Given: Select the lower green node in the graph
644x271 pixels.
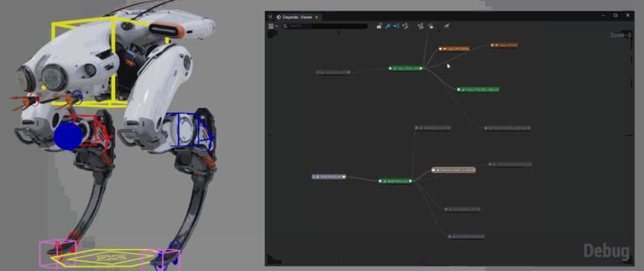Looking at the screenshot, I should pyautogui.click(x=396, y=181).
